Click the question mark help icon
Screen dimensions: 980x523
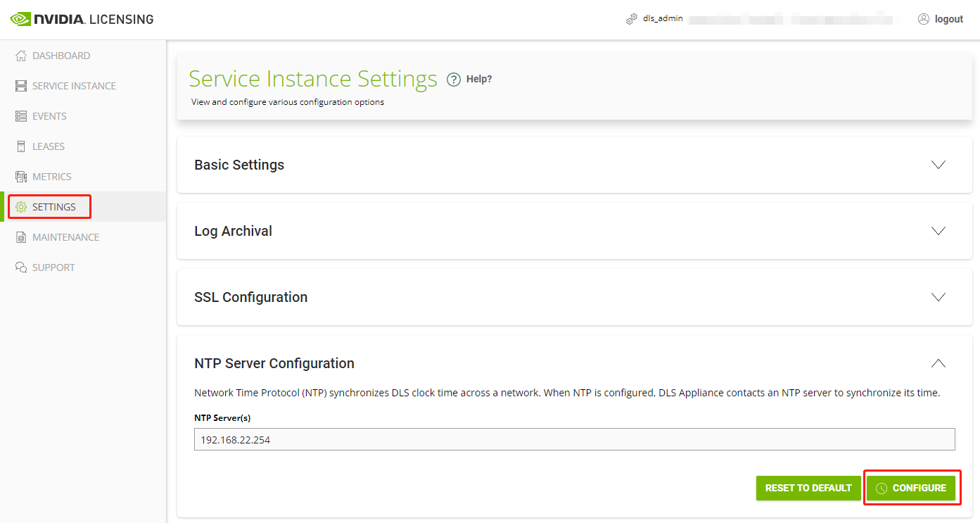[x=454, y=79]
